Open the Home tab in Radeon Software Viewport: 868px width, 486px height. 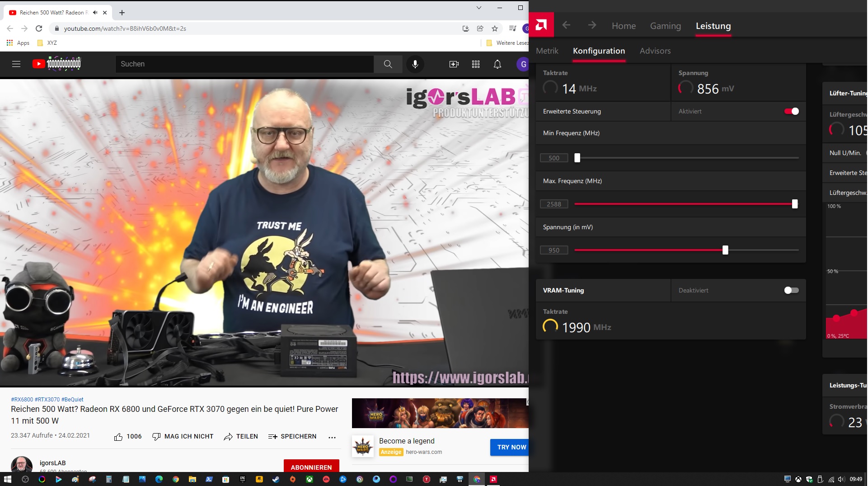pyautogui.click(x=624, y=26)
